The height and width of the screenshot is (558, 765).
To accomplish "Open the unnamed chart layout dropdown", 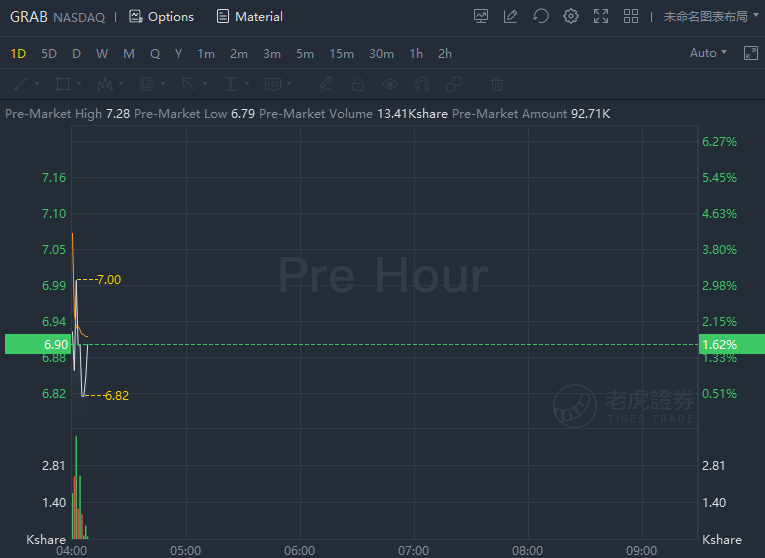I will [x=711, y=17].
